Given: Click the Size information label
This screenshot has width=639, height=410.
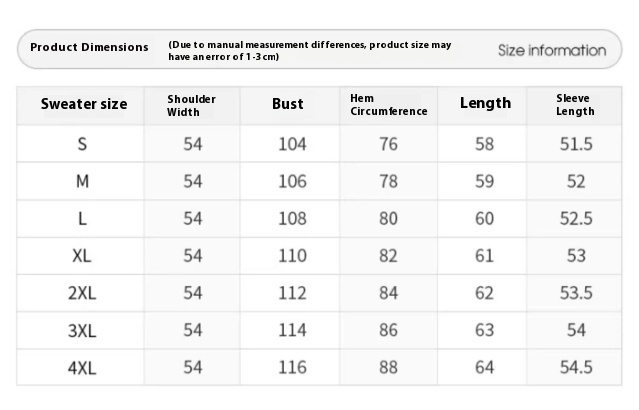Looking at the screenshot, I should pos(552,50).
